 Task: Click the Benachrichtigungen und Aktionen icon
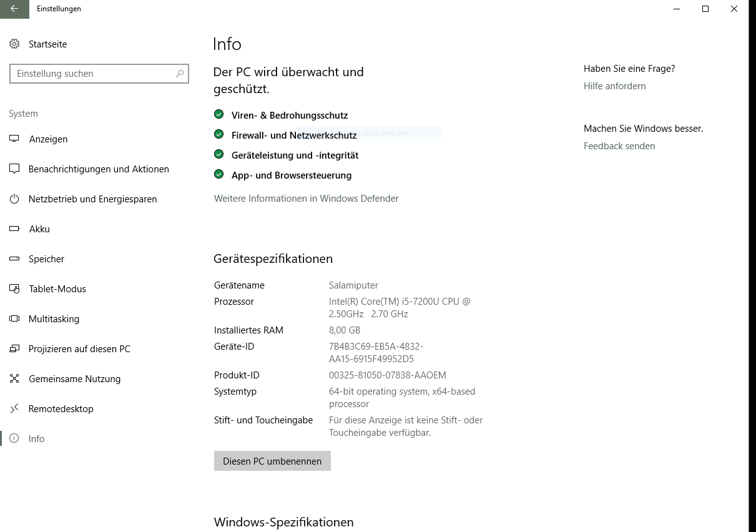(x=14, y=169)
